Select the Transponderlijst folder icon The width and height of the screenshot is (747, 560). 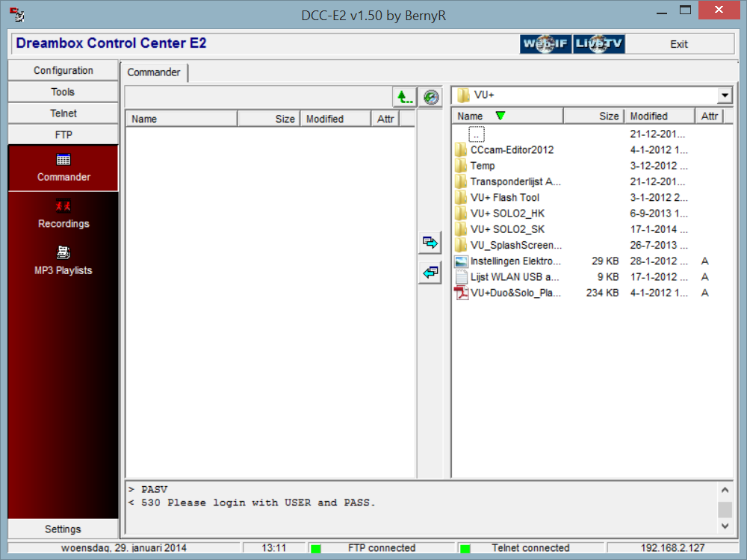tap(461, 181)
